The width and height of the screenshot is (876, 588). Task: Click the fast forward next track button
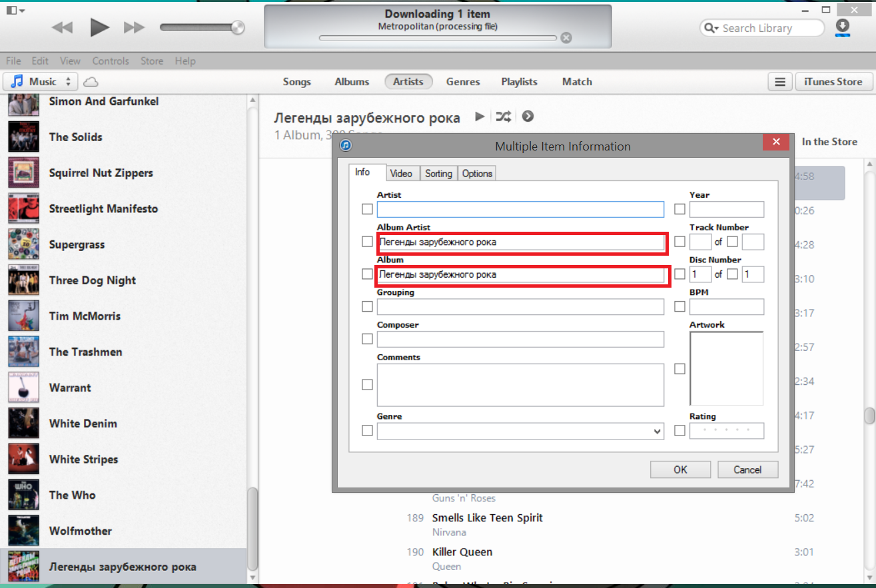click(135, 27)
